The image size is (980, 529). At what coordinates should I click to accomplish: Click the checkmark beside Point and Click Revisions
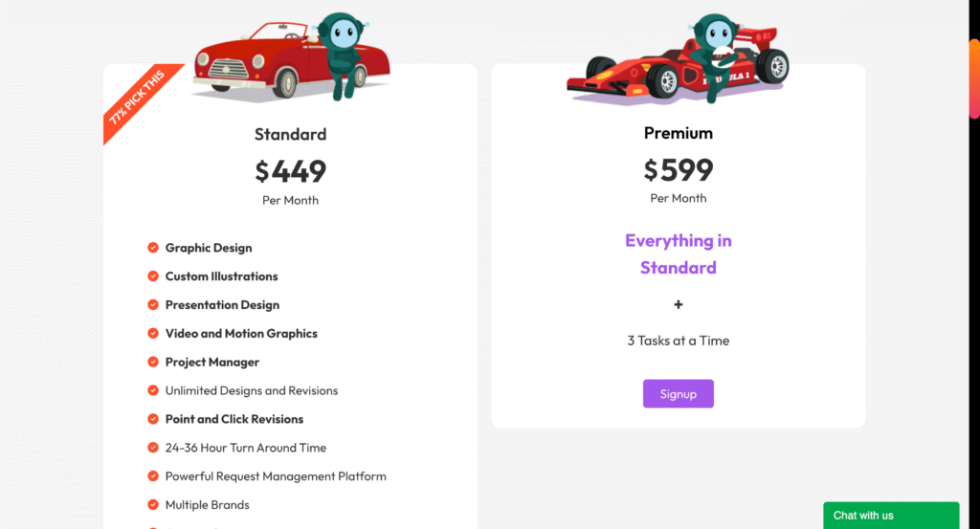pos(153,419)
